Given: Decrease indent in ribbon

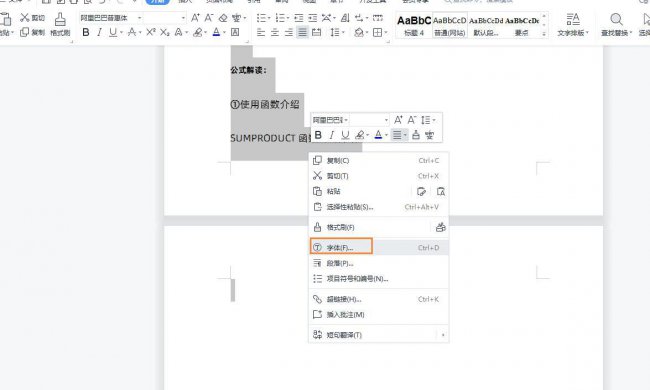Looking at the screenshot, I should pos(298,18).
